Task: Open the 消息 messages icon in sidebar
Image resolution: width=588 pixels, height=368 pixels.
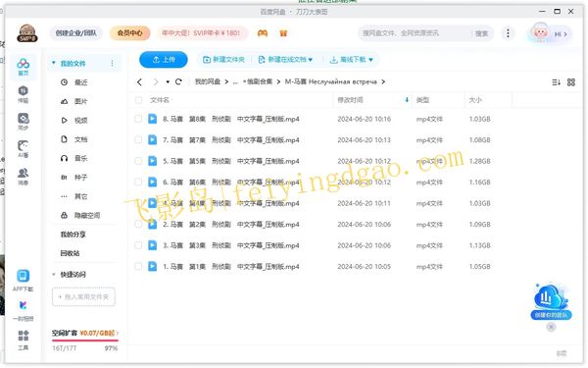Action: point(23,176)
